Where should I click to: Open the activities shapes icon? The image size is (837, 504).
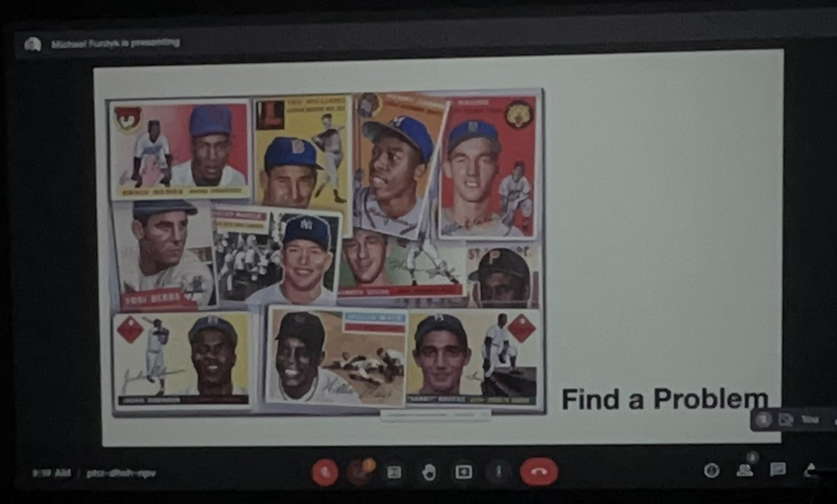pyautogui.click(x=812, y=470)
